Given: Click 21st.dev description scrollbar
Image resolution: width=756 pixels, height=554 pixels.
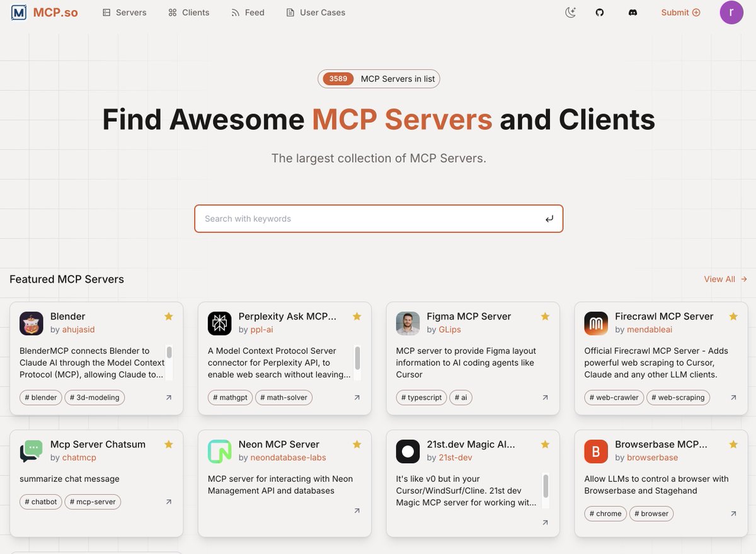Looking at the screenshot, I should (x=546, y=485).
